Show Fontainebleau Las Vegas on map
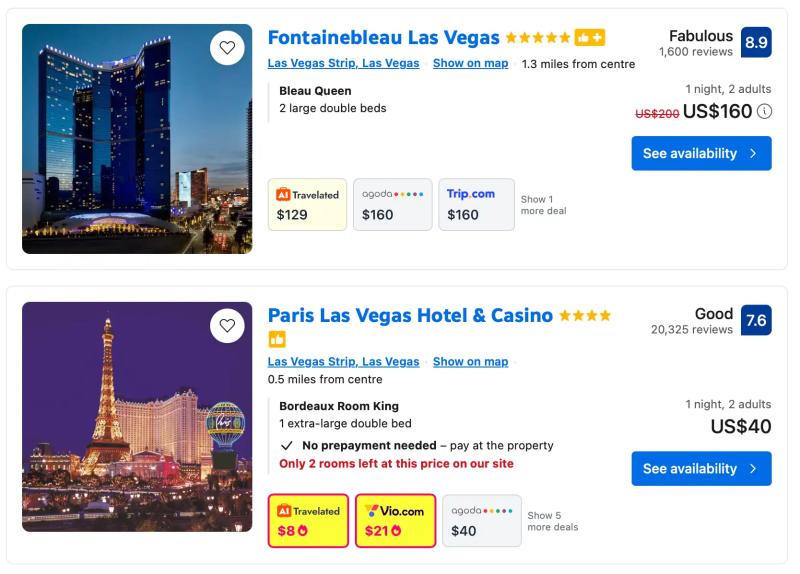Image resolution: width=800 pixels, height=574 pixels. [470, 63]
